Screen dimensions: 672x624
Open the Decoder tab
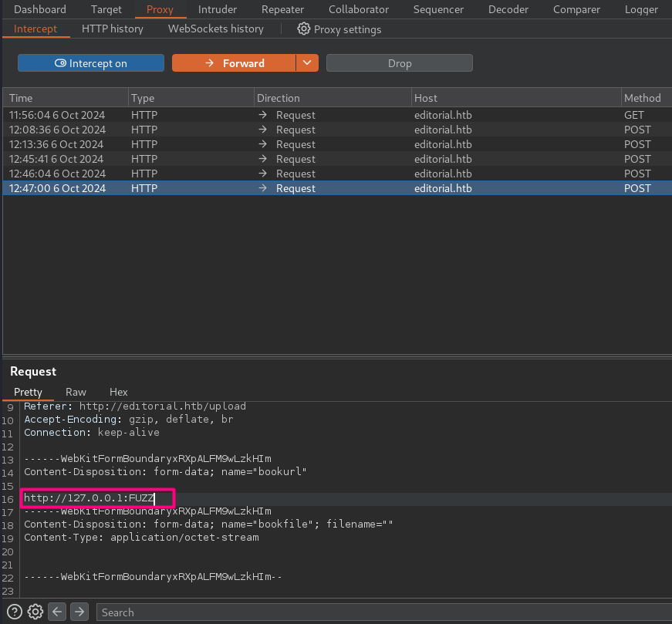(x=508, y=9)
